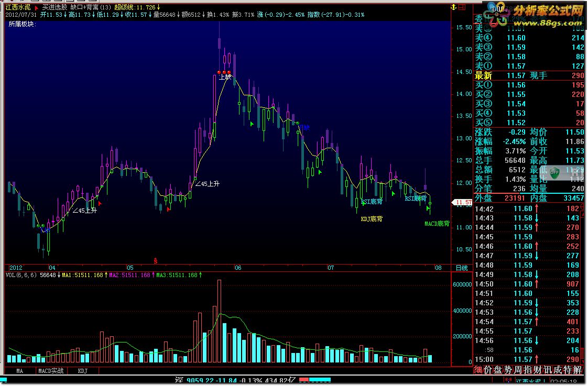Click the three red dots above 上缺

[x=224, y=72]
